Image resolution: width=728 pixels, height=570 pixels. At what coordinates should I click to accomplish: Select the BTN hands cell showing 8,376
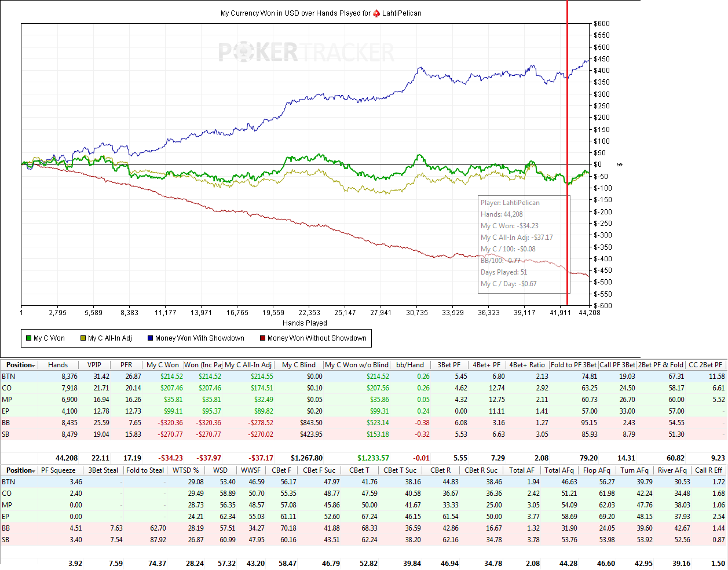69,377
